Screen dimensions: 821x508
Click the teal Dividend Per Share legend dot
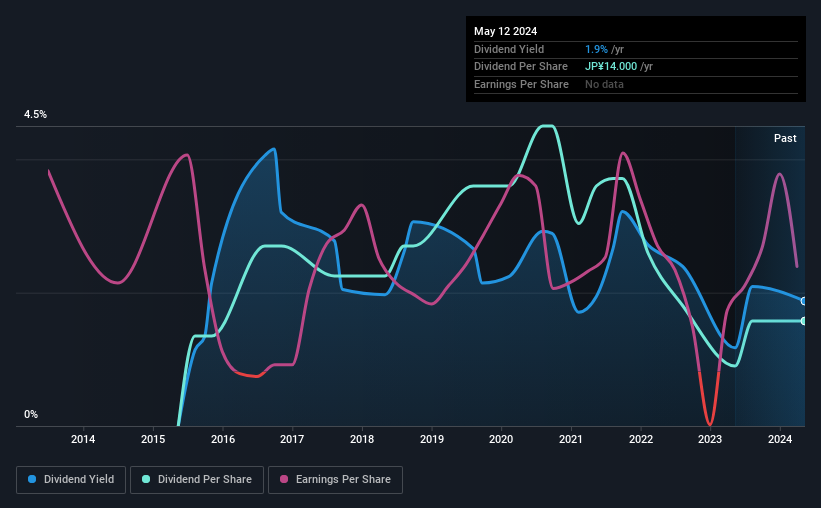[x=146, y=479]
